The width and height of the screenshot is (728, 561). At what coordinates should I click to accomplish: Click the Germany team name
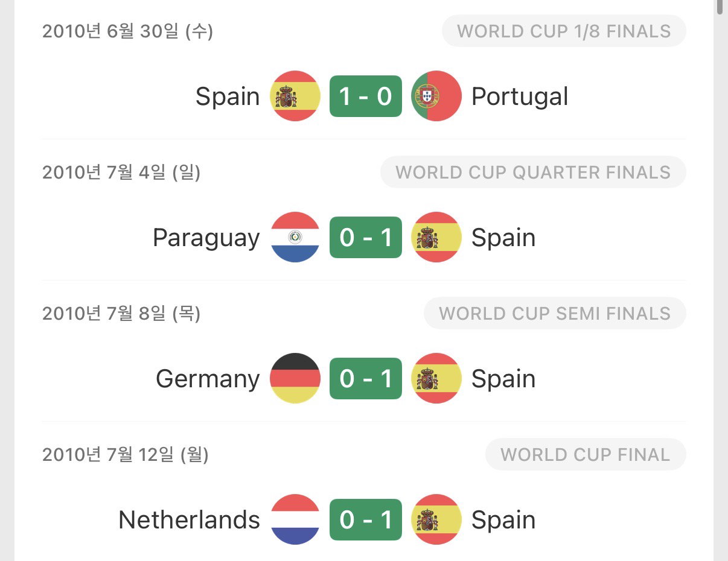point(208,379)
